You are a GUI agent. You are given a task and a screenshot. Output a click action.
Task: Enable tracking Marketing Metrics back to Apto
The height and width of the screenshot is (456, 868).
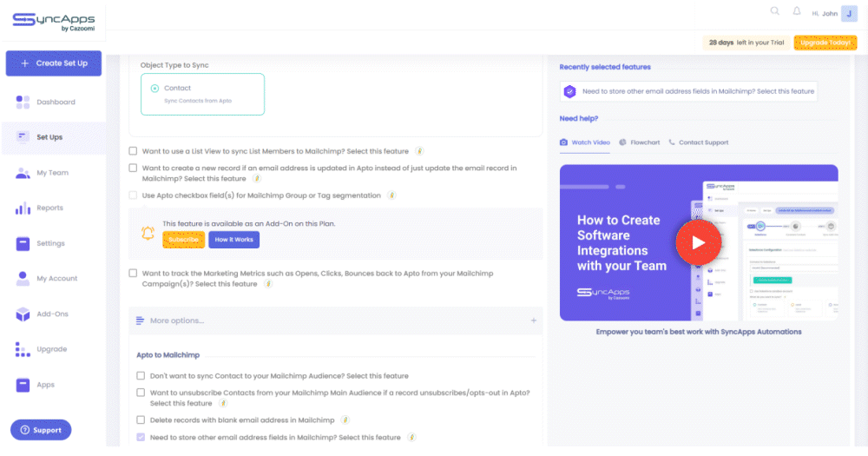(133, 273)
